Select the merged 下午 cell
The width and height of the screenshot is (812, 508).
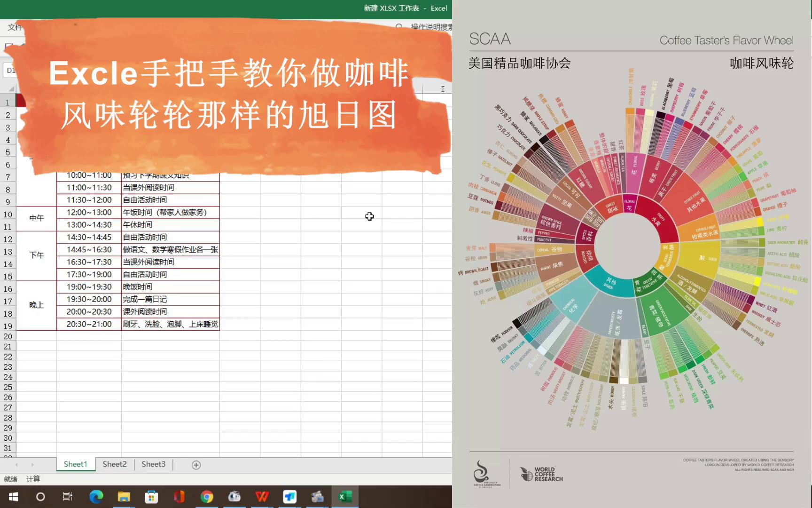37,255
